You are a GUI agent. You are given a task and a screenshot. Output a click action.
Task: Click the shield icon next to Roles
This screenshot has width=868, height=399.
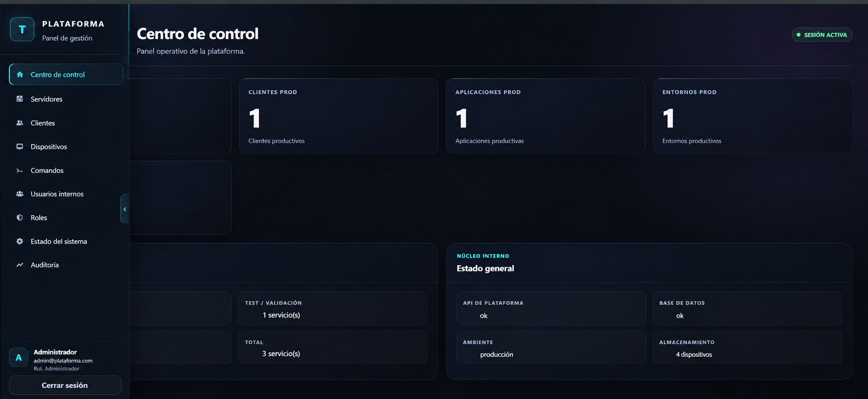point(20,218)
